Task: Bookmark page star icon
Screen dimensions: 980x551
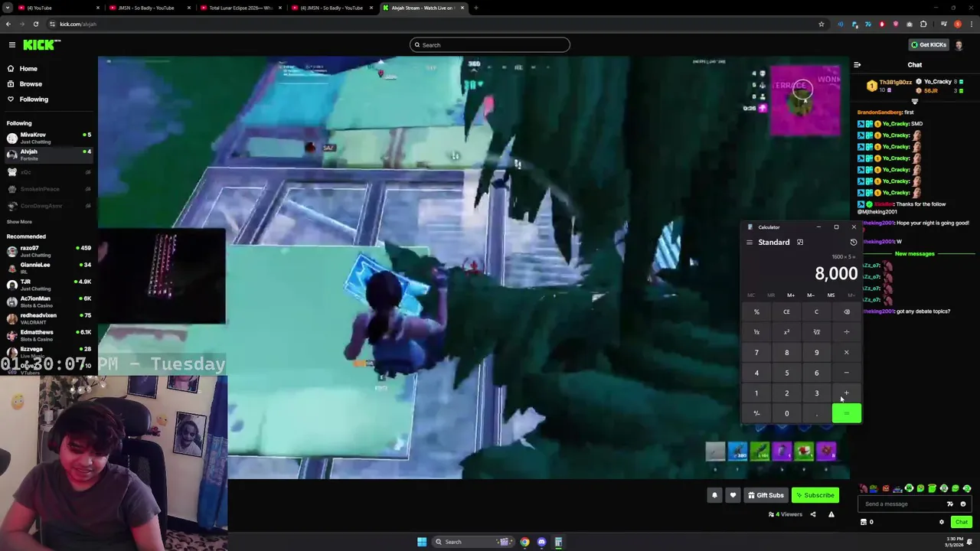Action: [x=822, y=24]
